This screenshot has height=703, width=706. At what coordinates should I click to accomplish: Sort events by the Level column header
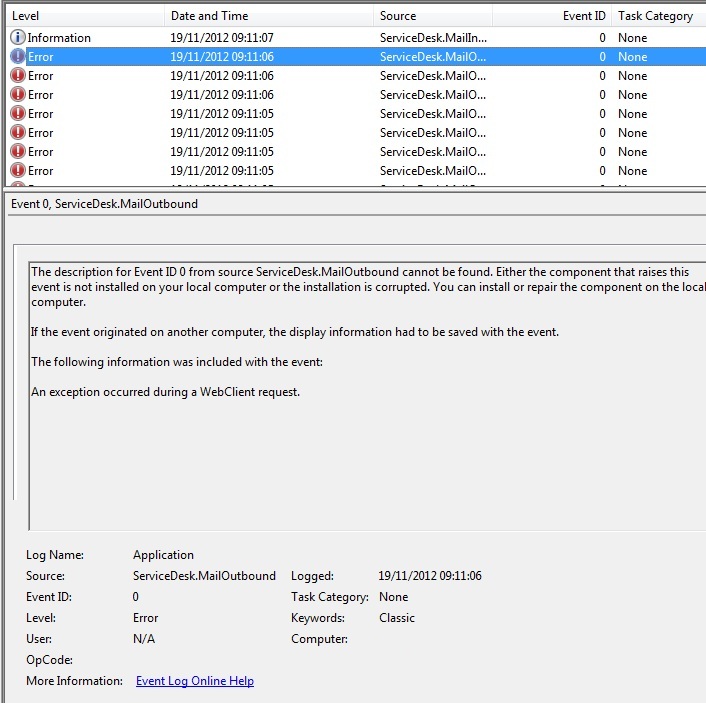click(x=84, y=16)
